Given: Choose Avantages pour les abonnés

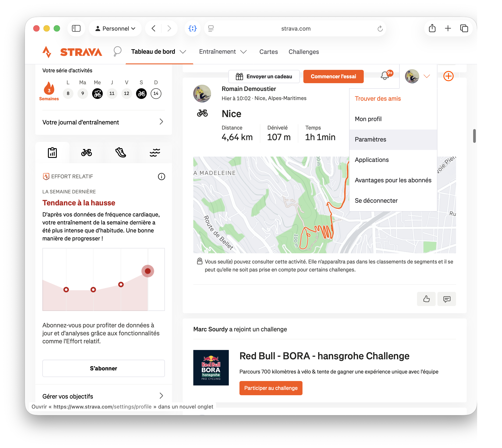Looking at the screenshot, I should pyautogui.click(x=393, y=181).
